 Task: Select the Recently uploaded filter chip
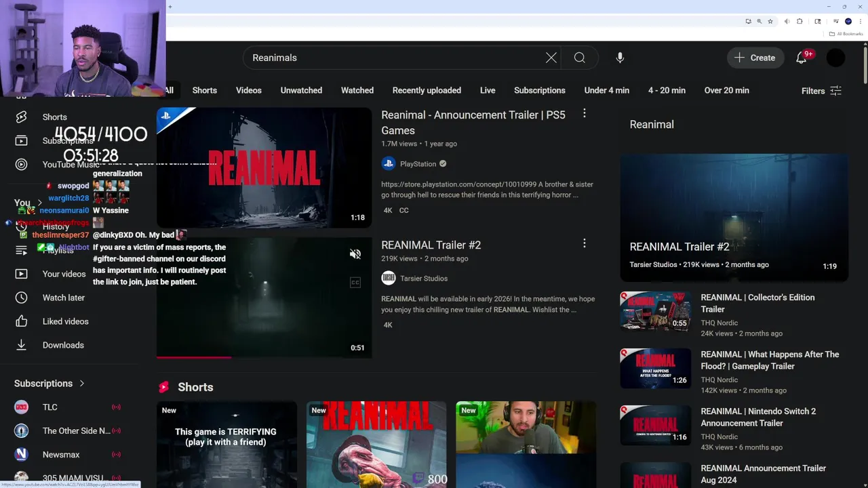[427, 90]
